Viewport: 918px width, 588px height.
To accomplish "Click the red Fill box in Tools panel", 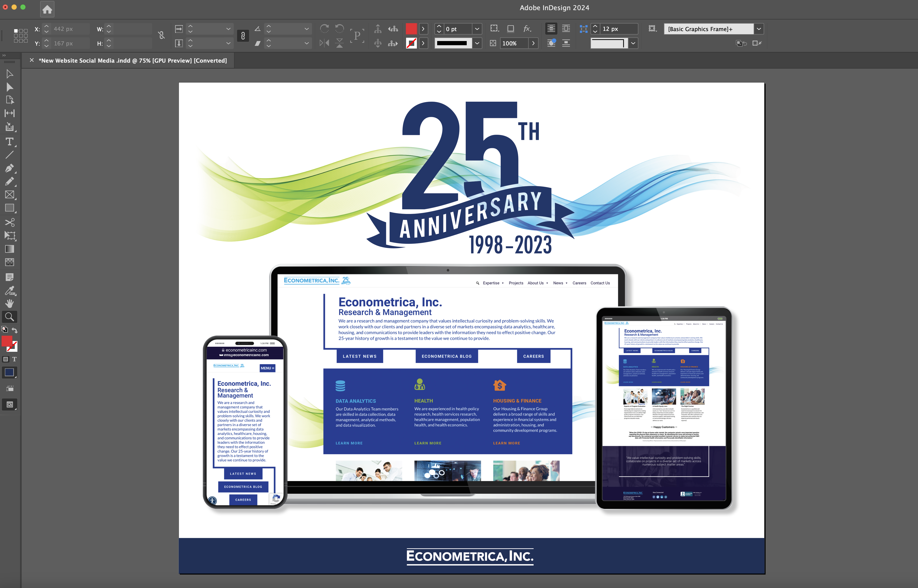I will coord(7,341).
